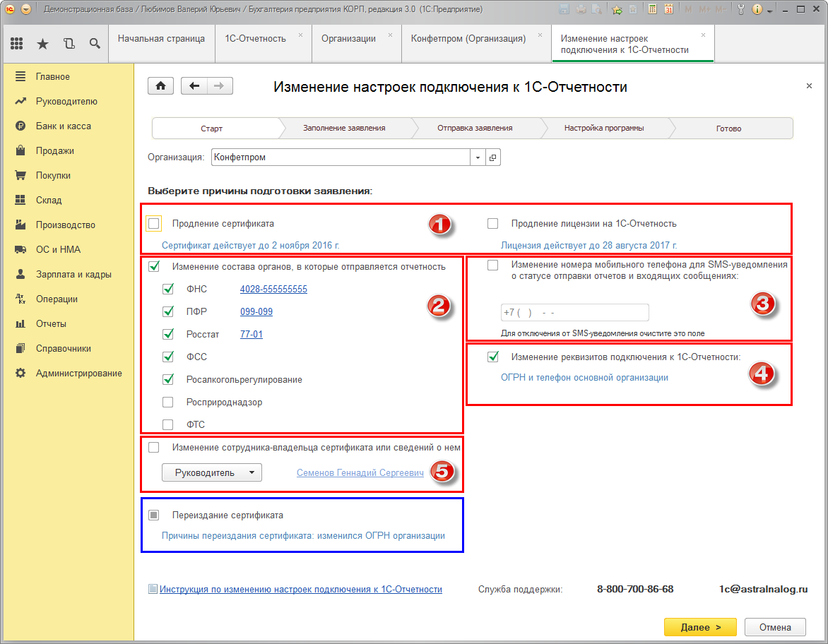Screen dimensions: 828x644
Task: Open the calculator icon in title bar
Action: point(653,9)
